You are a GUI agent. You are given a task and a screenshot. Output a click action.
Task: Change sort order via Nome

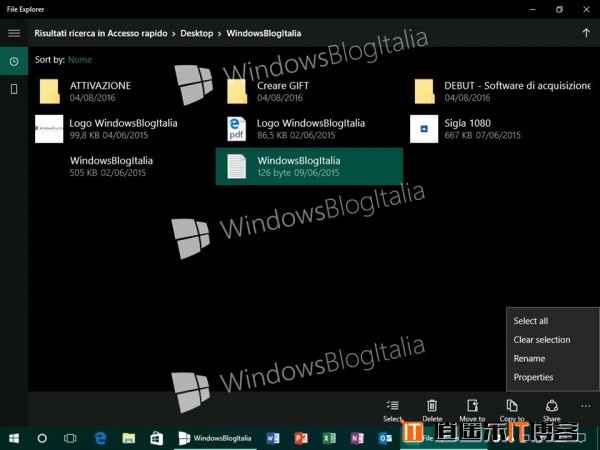click(80, 60)
